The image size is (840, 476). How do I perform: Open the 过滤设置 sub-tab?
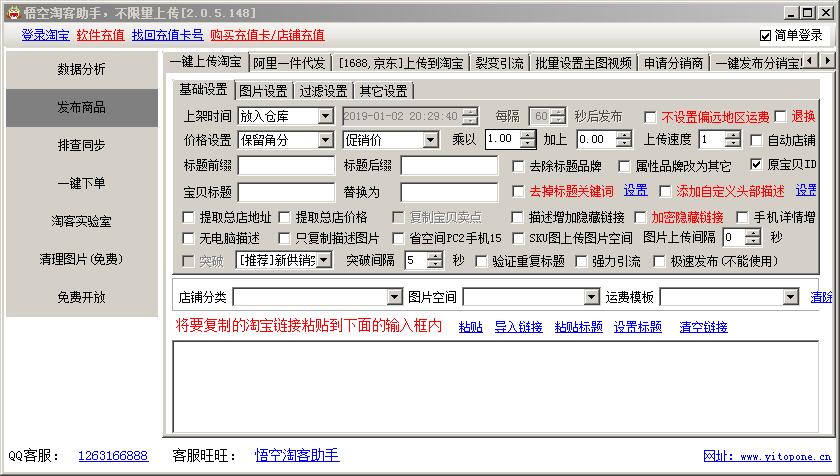[x=324, y=91]
